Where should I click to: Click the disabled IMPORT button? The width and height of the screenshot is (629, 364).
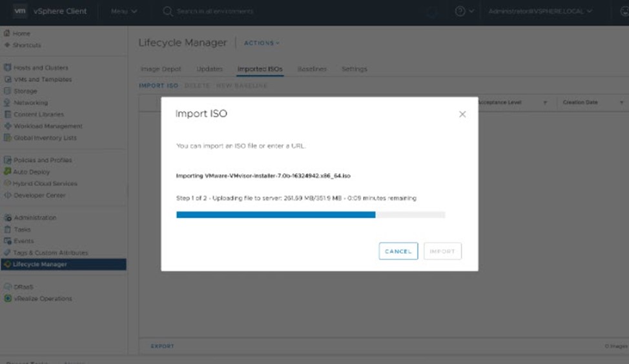pyautogui.click(x=442, y=251)
